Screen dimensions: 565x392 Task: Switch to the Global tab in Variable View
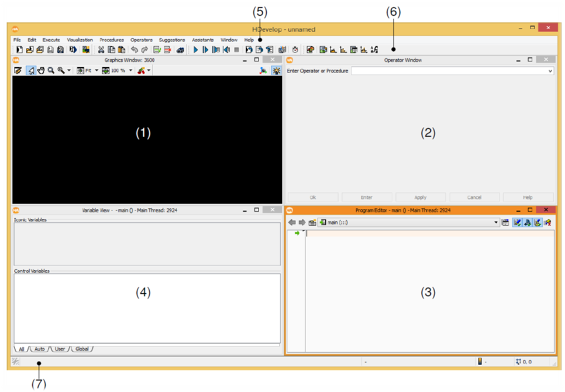coord(82,349)
